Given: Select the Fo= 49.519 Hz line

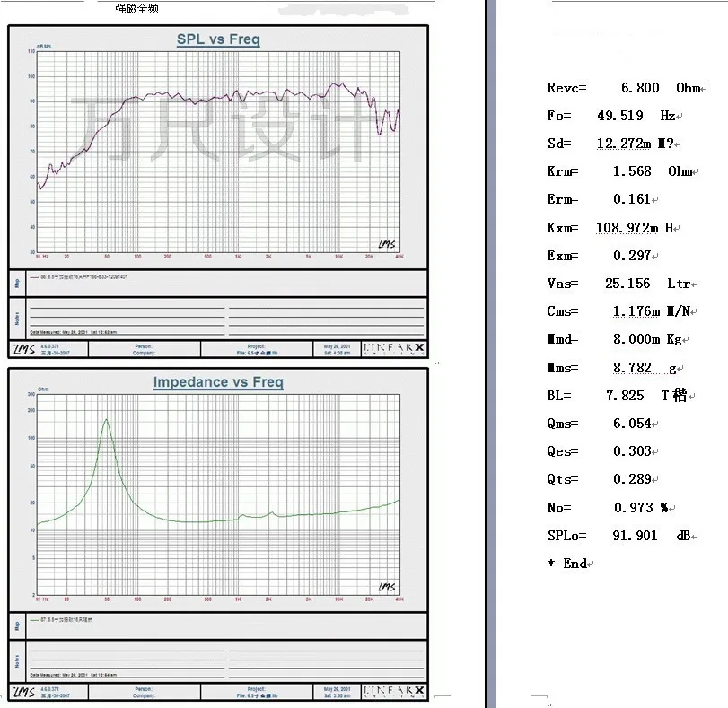Looking at the screenshot, I should [x=614, y=116].
